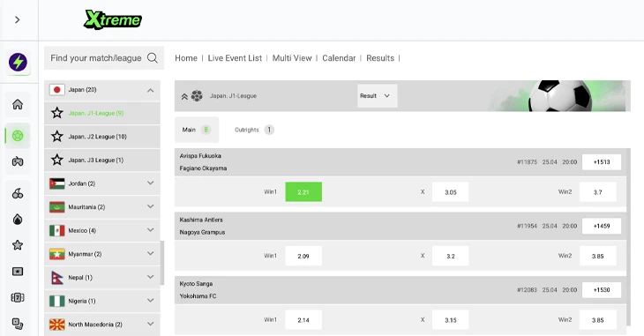Viewport: 644px width, 336px height.
Task: Expand the Nepal (1) country group
Action: click(x=102, y=277)
